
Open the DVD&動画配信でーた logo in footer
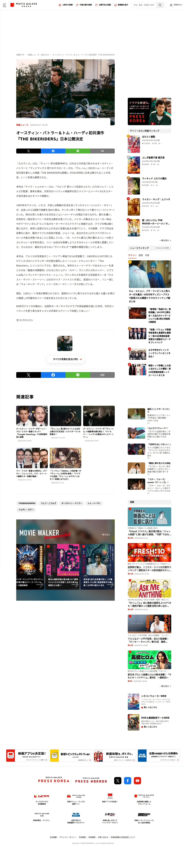pyautogui.click(x=144, y=814)
